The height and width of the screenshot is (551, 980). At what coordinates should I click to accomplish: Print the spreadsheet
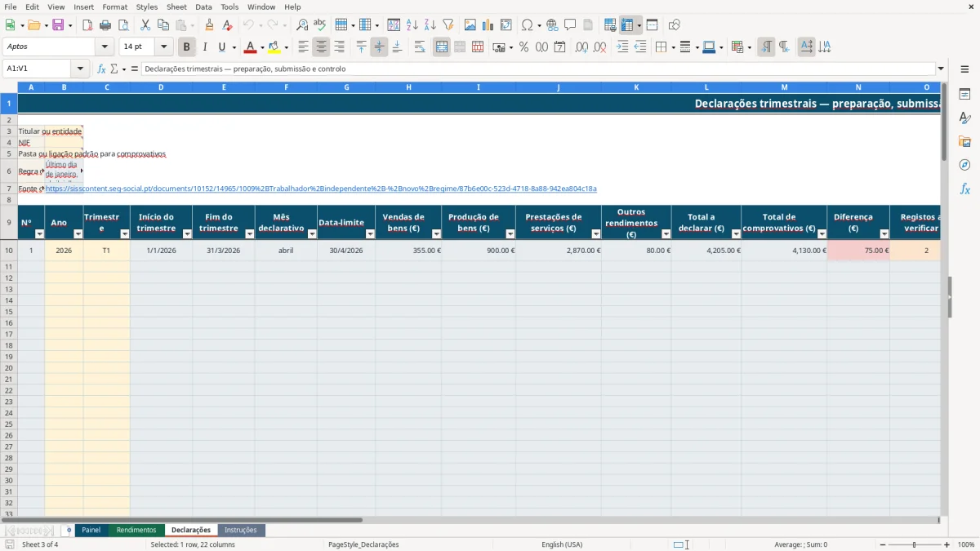[106, 25]
